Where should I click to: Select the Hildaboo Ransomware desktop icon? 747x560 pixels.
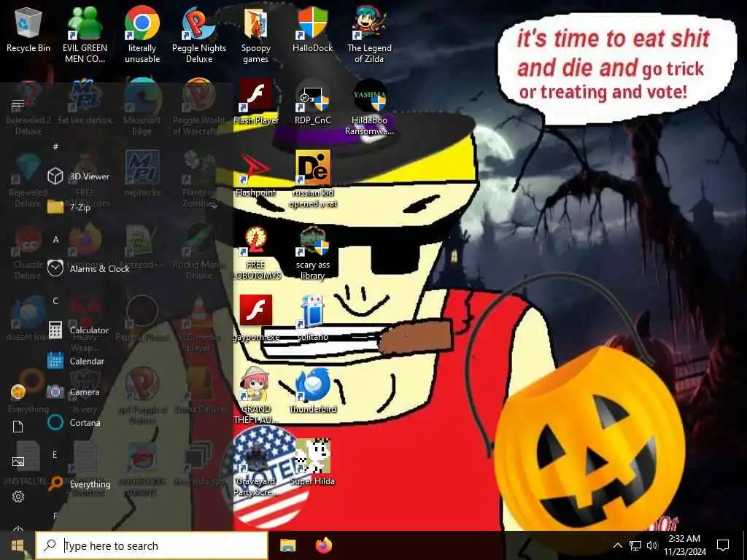[x=369, y=106]
